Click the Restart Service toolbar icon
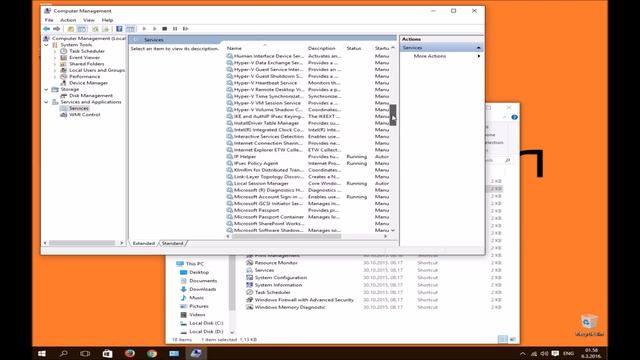 (x=186, y=29)
